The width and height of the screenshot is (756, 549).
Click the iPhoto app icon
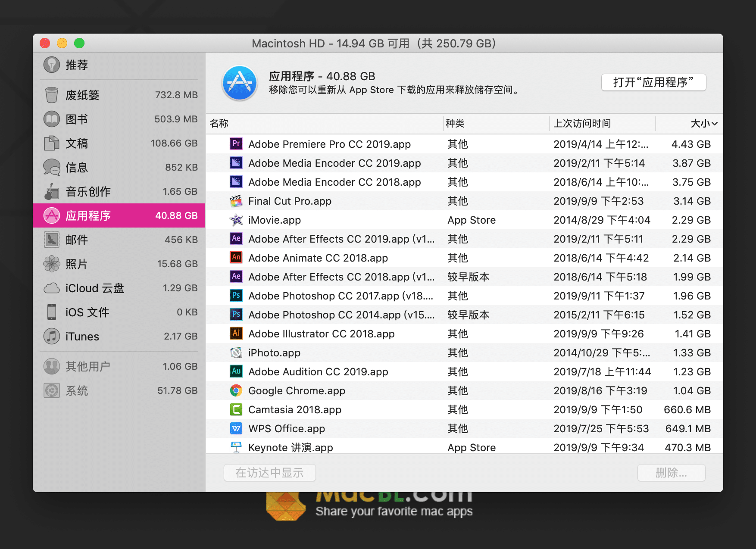coord(236,352)
